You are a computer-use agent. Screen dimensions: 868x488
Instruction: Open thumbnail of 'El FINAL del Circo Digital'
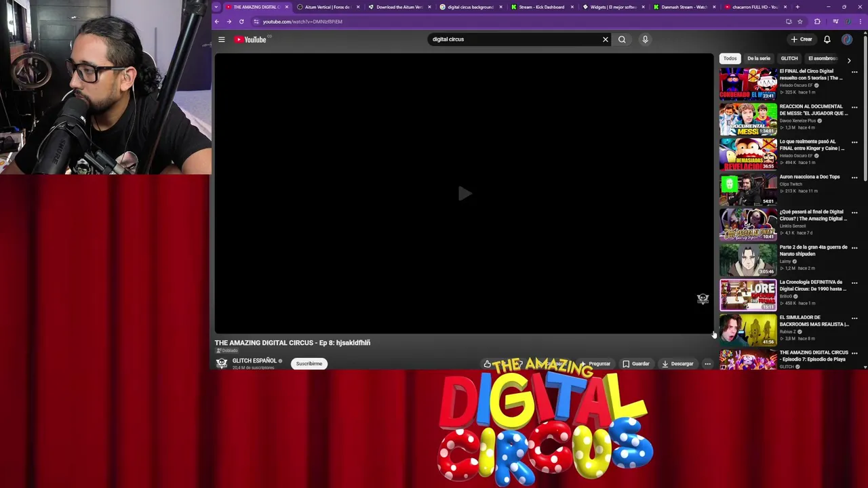[748, 84]
